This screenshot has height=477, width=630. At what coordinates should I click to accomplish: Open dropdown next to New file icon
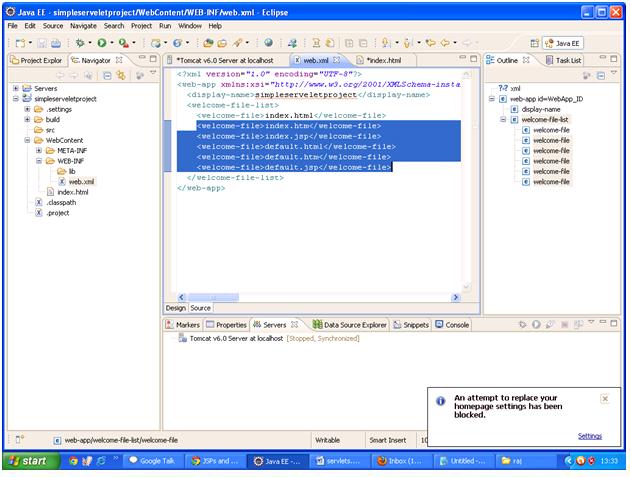30,43
